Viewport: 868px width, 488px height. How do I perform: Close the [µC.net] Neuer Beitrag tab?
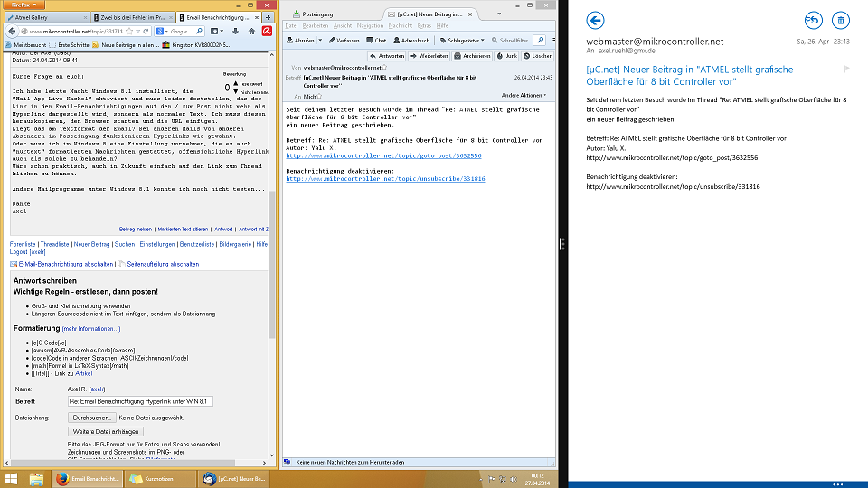(x=470, y=14)
